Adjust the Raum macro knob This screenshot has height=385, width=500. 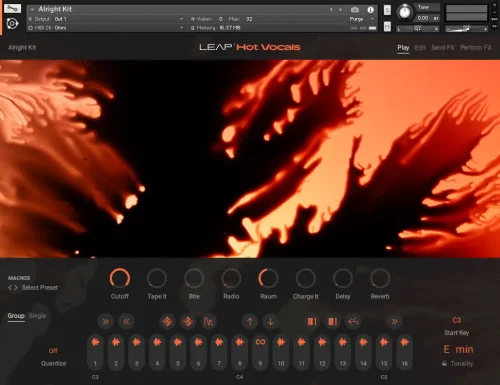pyautogui.click(x=268, y=278)
